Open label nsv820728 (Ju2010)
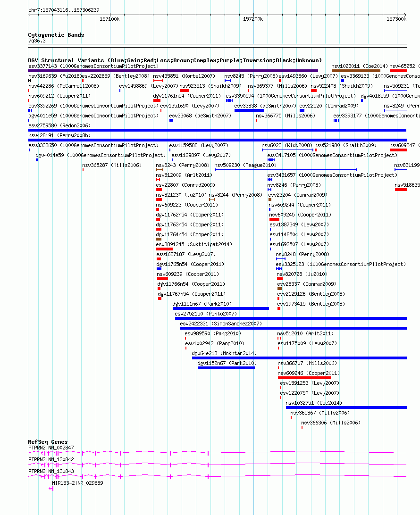Image resolution: width=420 pixels, height=515 pixels. [x=302, y=274]
